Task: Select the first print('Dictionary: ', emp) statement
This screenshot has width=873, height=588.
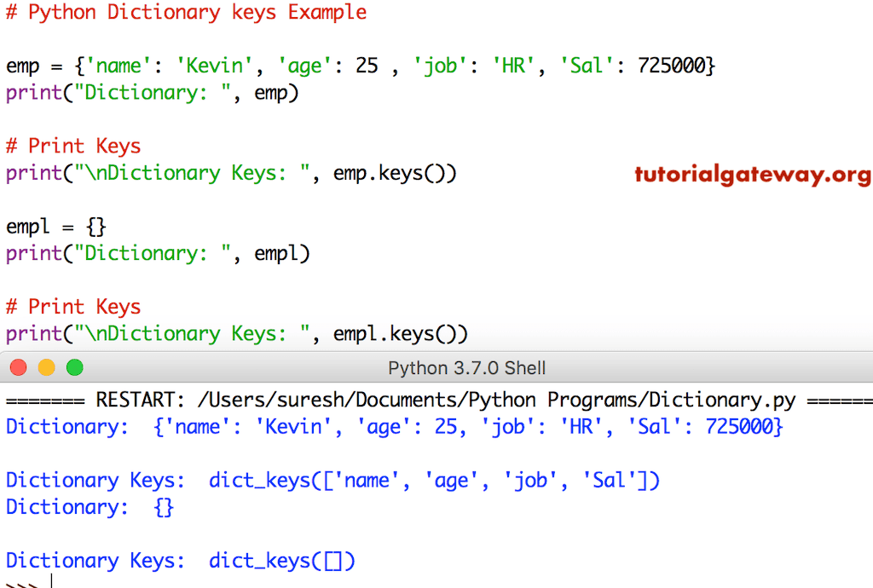Action: (x=153, y=92)
